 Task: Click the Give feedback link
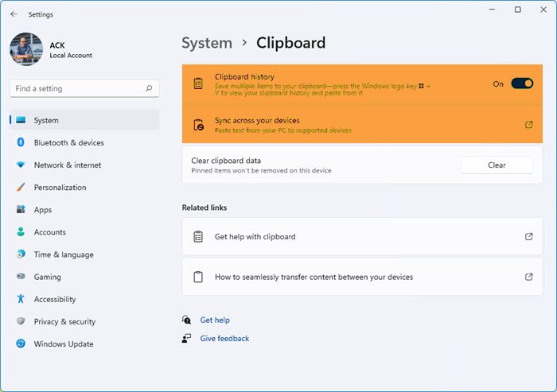(224, 339)
